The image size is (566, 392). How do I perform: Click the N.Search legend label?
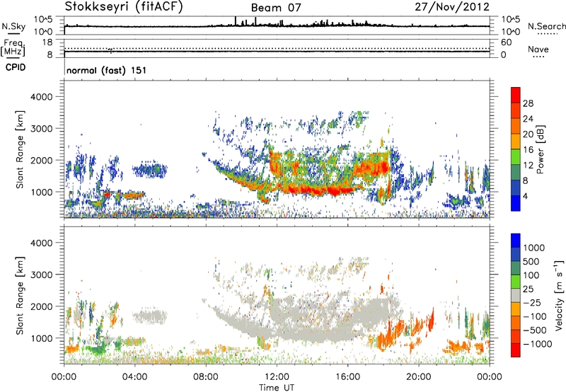point(546,26)
